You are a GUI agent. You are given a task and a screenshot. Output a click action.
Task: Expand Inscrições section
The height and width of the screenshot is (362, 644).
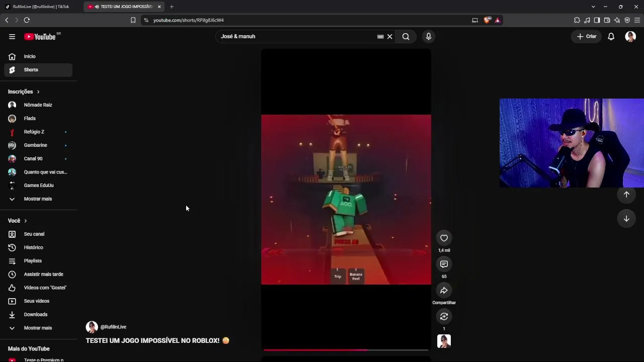(x=24, y=92)
